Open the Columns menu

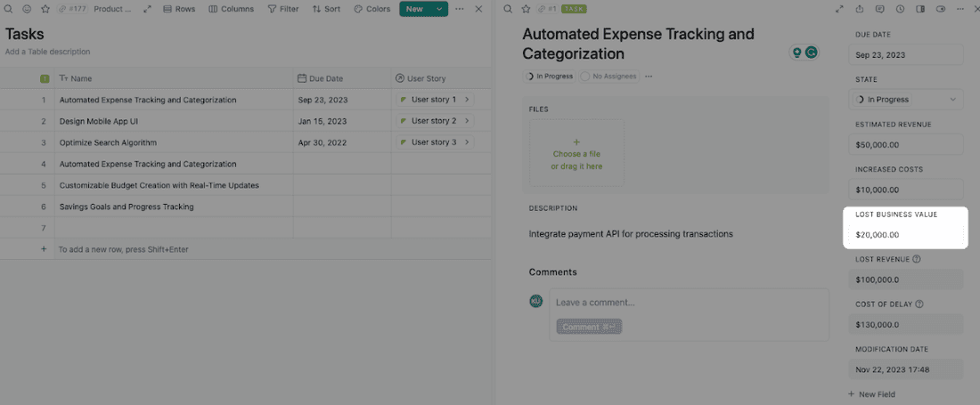pos(231,9)
